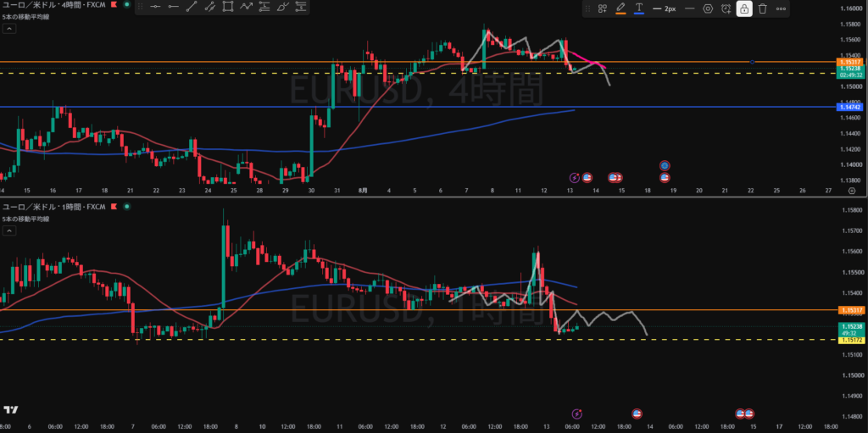Select the long position tool
The width and height of the screenshot is (868, 433).
click(264, 7)
